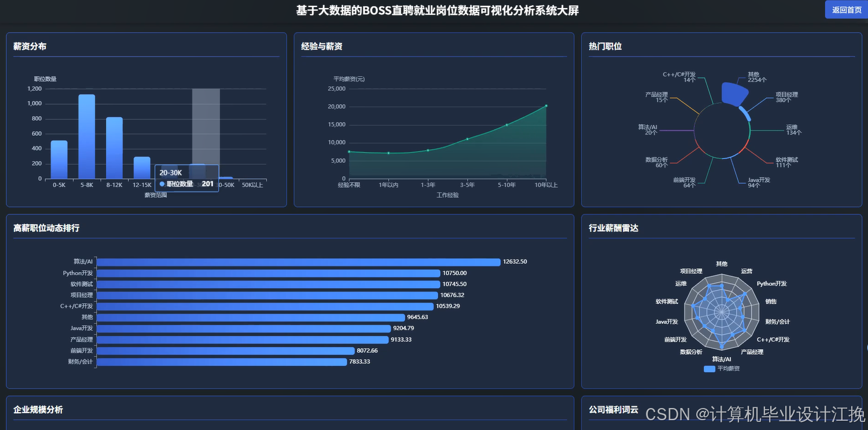Screen dimensions: 868x430
Task: Click the C++/C#开发 ranking bar
Action: click(x=265, y=306)
